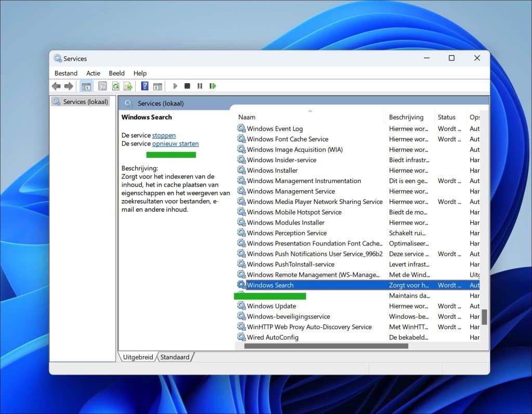Open the Beeld menu
The image size is (532, 414).
point(117,73)
